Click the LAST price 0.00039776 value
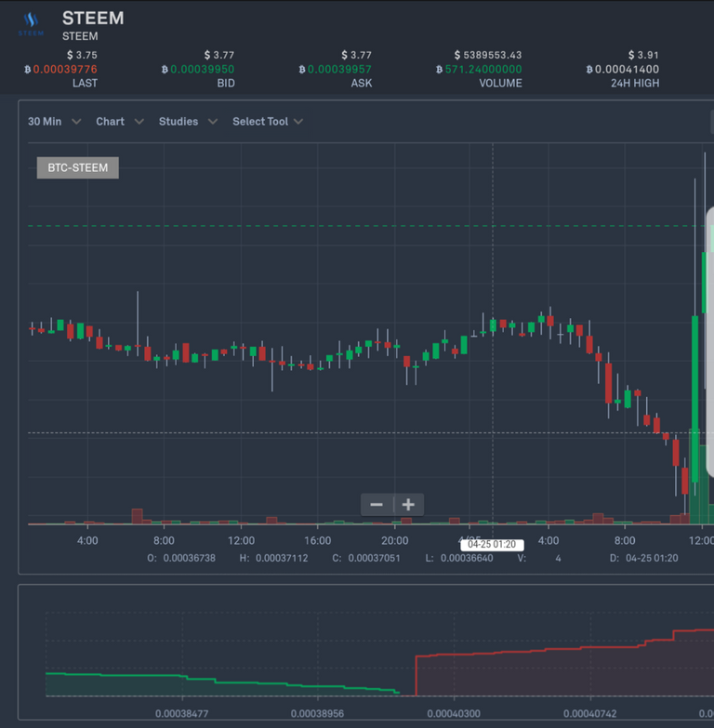Image resolution: width=714 pixels, height=728 pixels. coord(65,70)
